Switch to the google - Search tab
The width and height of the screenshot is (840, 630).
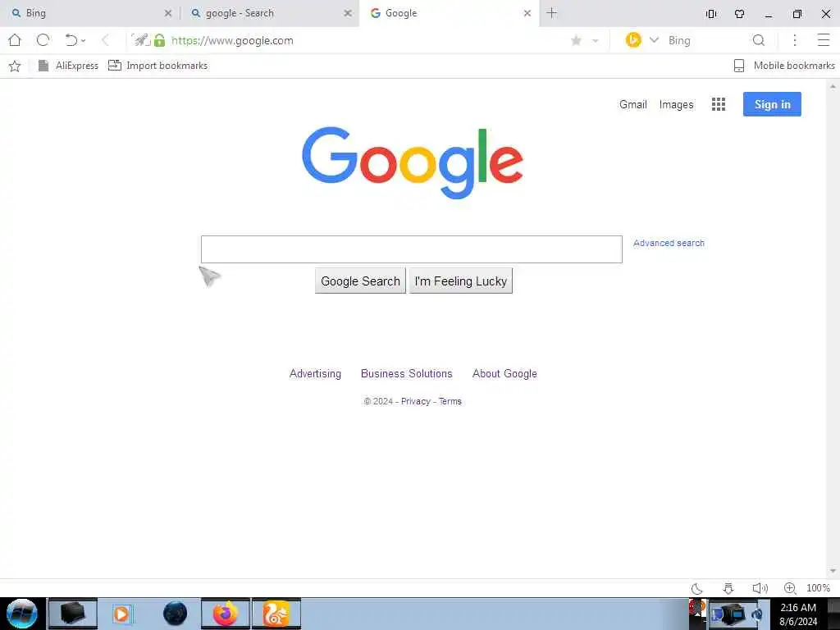coord(269,13)
